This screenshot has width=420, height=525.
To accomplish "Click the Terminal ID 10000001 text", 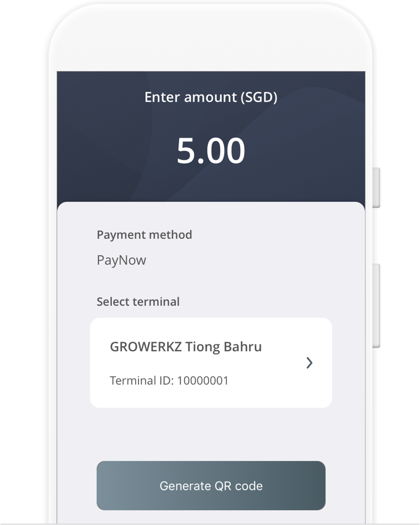I will (169, 380).
